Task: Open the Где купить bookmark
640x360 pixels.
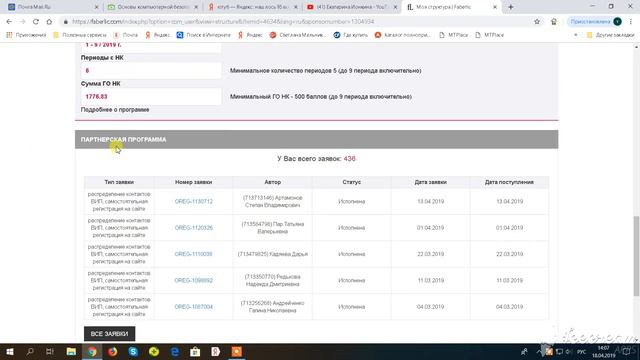Action: pyautogui.click(x=351, y=35)
